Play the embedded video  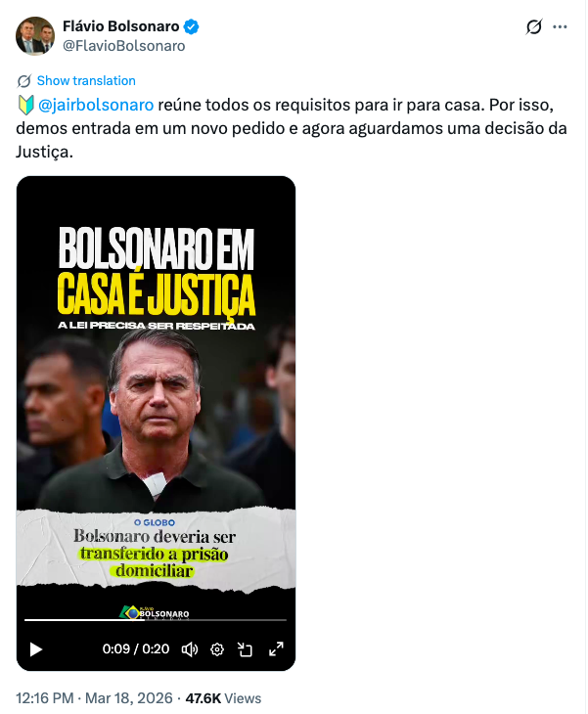pos(36,649)
